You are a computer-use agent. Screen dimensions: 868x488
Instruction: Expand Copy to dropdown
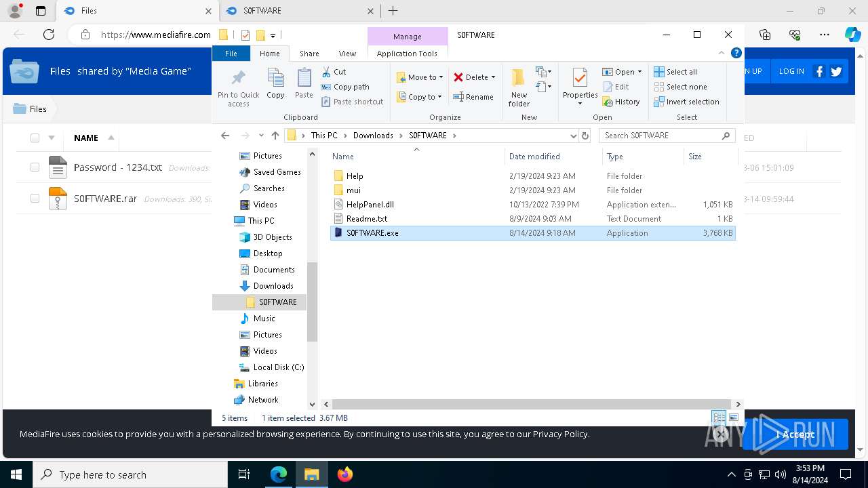coord(439,97)
